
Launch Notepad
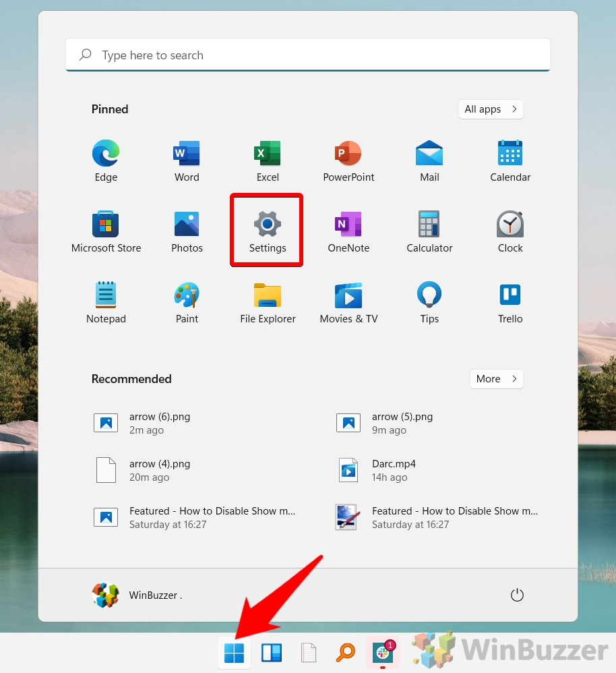click(x=106, y=302)
